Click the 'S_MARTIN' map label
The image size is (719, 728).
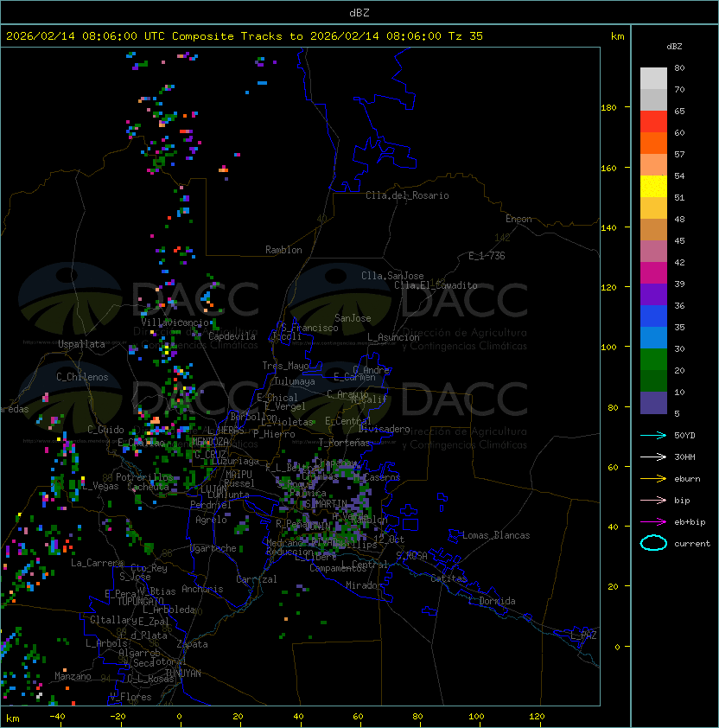tap(326, 504)
